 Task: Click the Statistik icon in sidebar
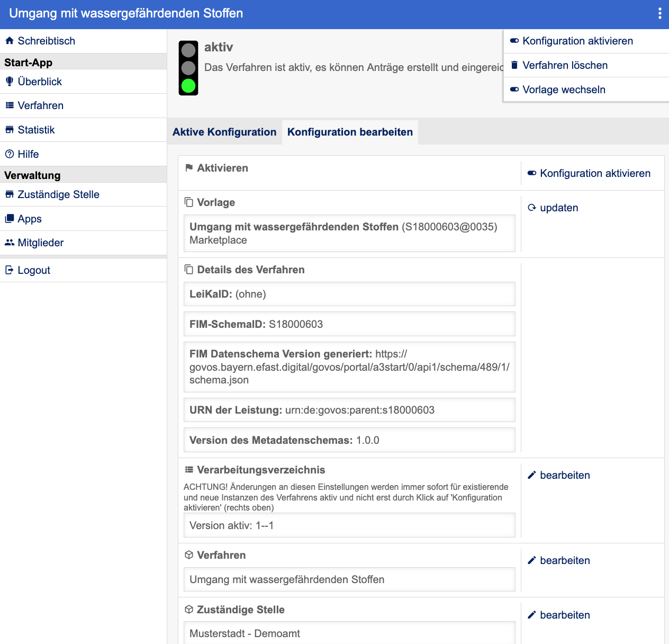(10, 130)
